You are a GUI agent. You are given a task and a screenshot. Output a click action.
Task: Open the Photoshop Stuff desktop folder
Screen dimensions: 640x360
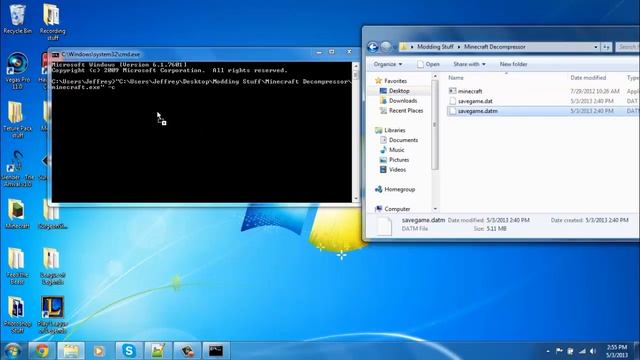coord(17,315)
